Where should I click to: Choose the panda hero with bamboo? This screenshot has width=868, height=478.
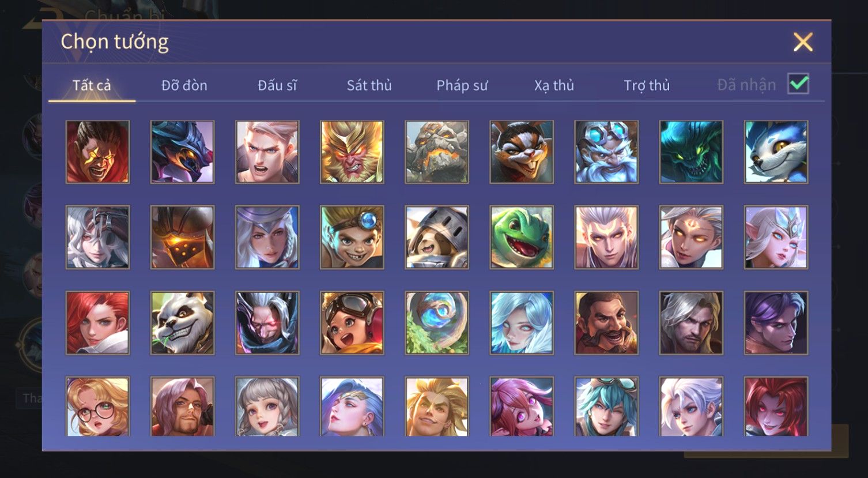(x=183, y=323)
